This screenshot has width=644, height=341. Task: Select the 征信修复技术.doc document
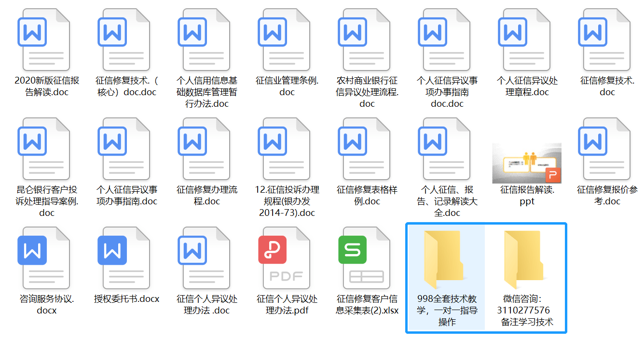tap(608, 40)
